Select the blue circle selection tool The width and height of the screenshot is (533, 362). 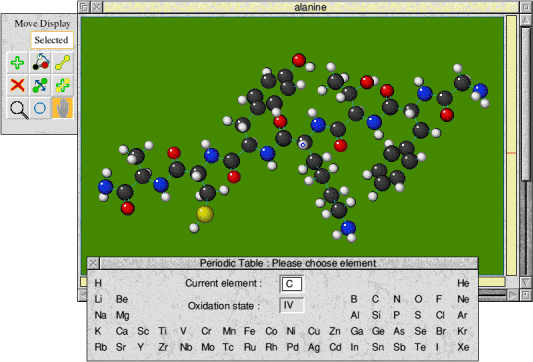click(x=40, y=108)
